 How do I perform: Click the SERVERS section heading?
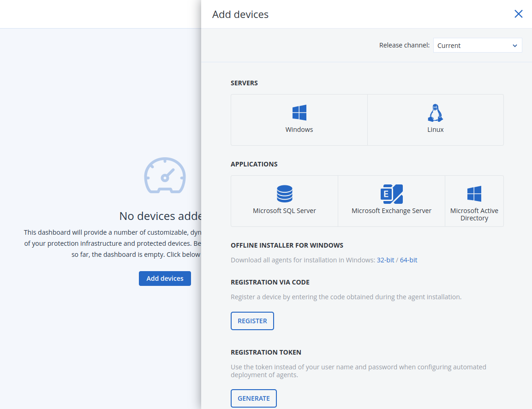pos(244,83)
